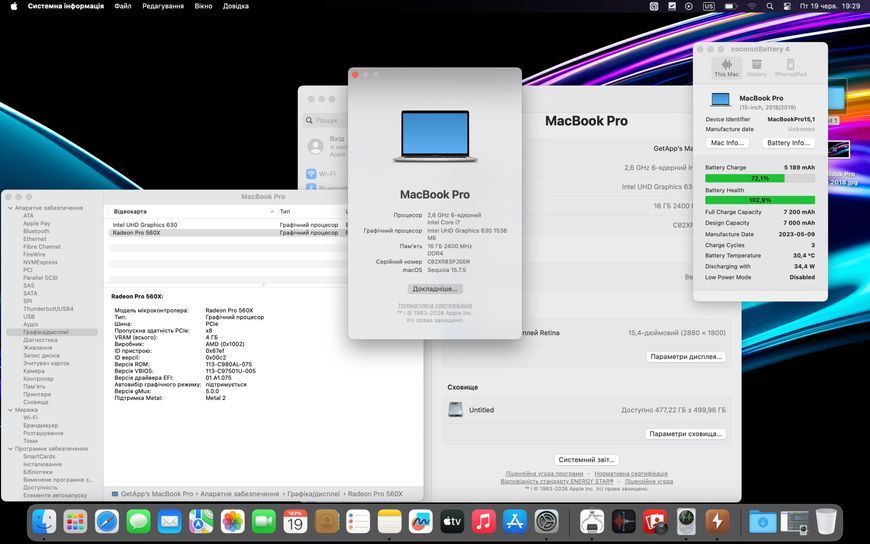The width and height of the screenshot is (870, 544).
Task: Launch Music from the Dock
Action: tap(483, 522)
